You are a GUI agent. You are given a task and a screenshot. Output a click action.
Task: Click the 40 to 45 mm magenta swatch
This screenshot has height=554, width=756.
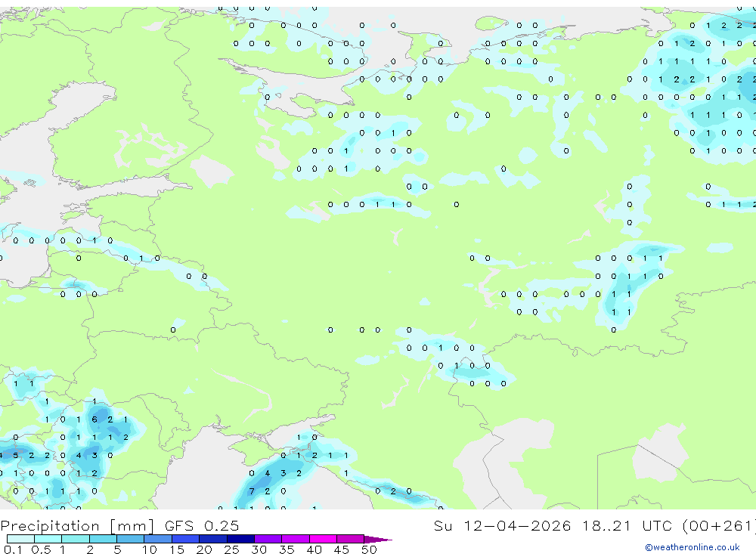click(x=323, y=539)
